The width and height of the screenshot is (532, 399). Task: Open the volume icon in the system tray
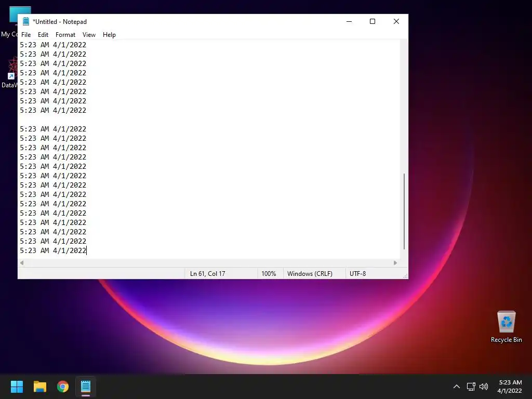point(484,387)
